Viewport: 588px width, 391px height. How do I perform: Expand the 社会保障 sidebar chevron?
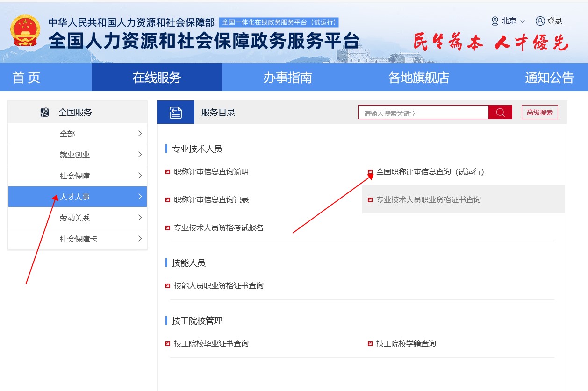[x=140, y=176]
